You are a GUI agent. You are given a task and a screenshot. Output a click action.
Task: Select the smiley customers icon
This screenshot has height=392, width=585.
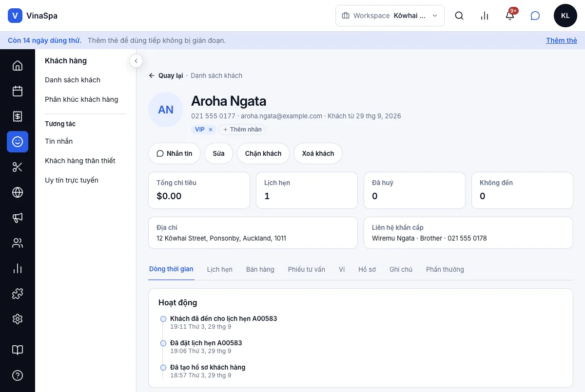tap(18, 142)
